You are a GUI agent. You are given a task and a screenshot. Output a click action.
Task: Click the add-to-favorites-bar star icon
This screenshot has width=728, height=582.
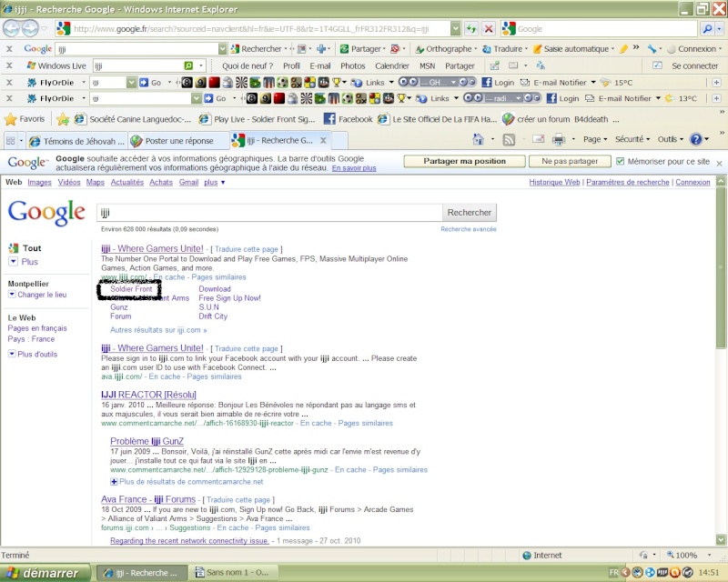(x=63, y=119)
